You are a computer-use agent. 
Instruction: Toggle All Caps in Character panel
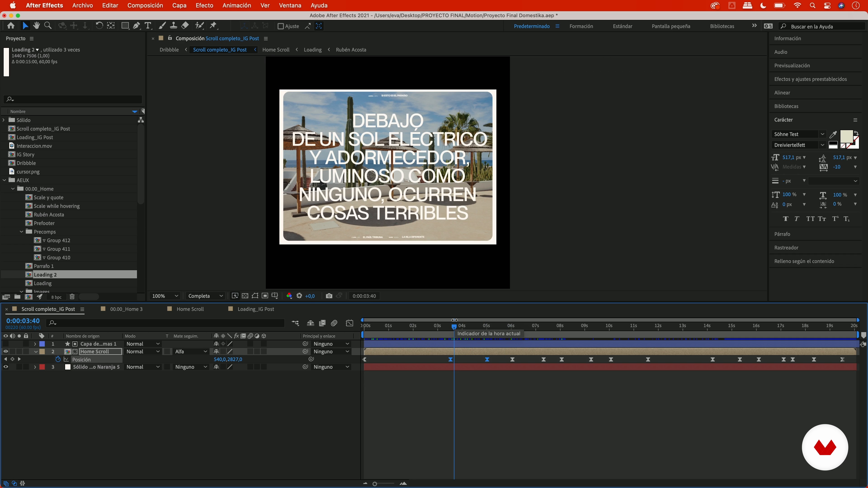click(810, 219)
